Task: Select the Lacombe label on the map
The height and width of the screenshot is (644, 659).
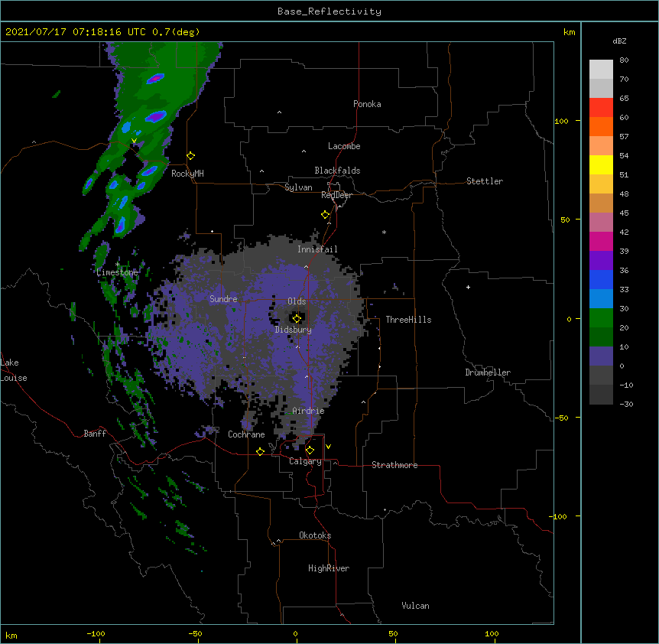Action: (x=344, y=146)
